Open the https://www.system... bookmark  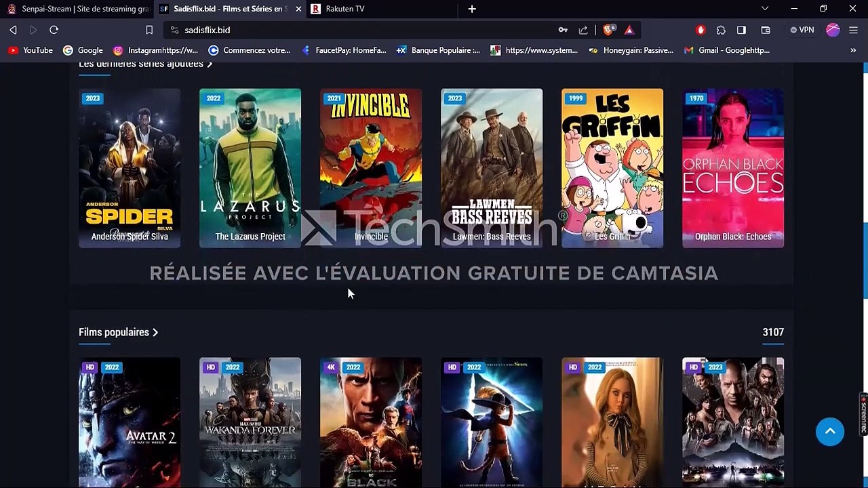pos(534,50)
